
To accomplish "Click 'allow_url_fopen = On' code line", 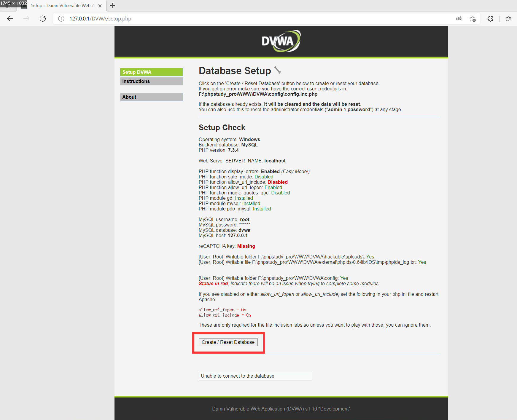I will pos(222,310).
